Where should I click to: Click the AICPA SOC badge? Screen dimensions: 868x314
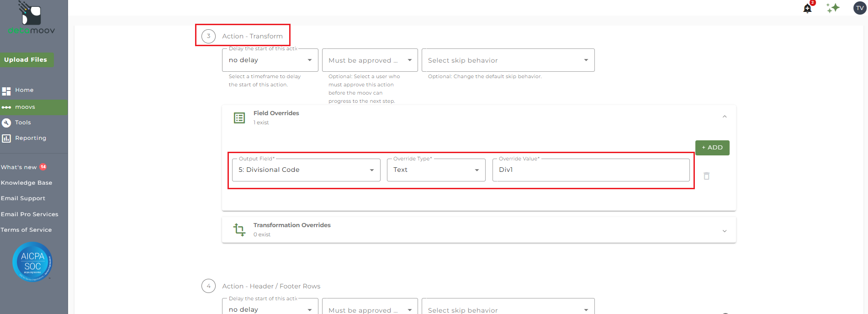[32, 262]
